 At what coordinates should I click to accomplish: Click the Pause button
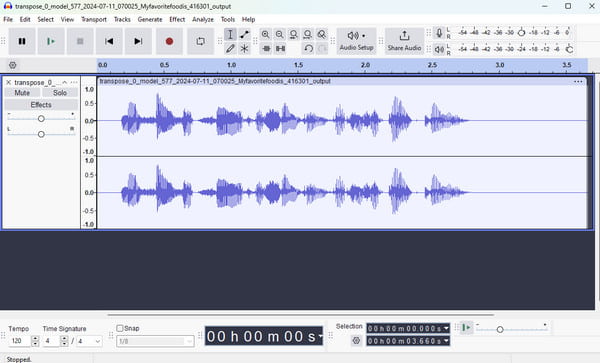pyautogui.click(x=22, y=41)
